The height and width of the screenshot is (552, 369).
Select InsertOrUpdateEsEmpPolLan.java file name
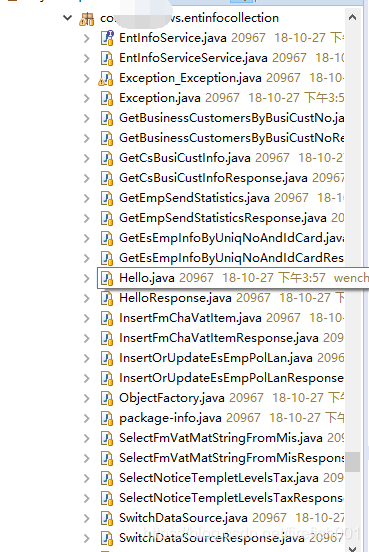coord(215,358)
